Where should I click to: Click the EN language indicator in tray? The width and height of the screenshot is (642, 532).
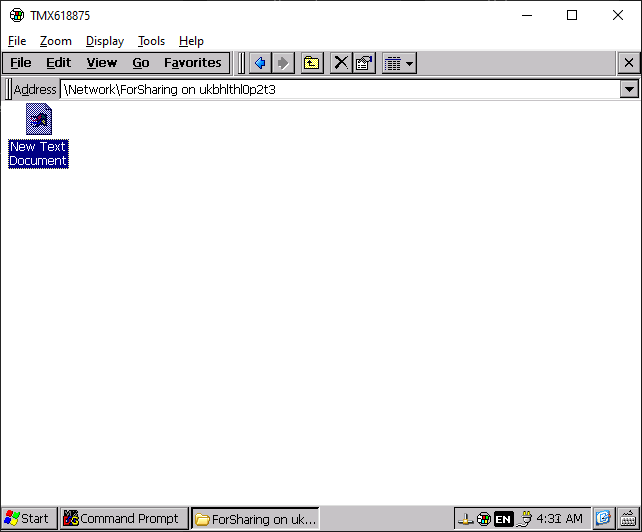(x=503, y=518)
